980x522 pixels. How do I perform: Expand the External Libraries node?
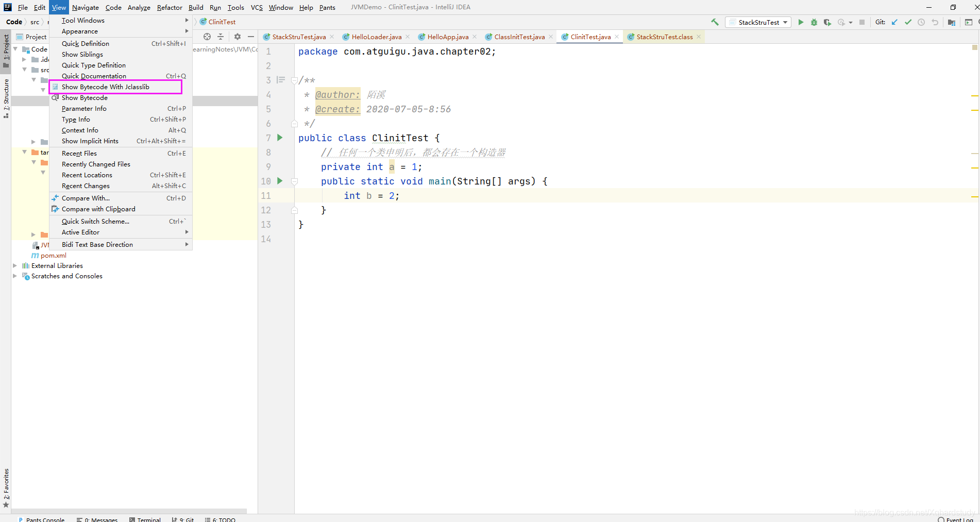(15, 266)
